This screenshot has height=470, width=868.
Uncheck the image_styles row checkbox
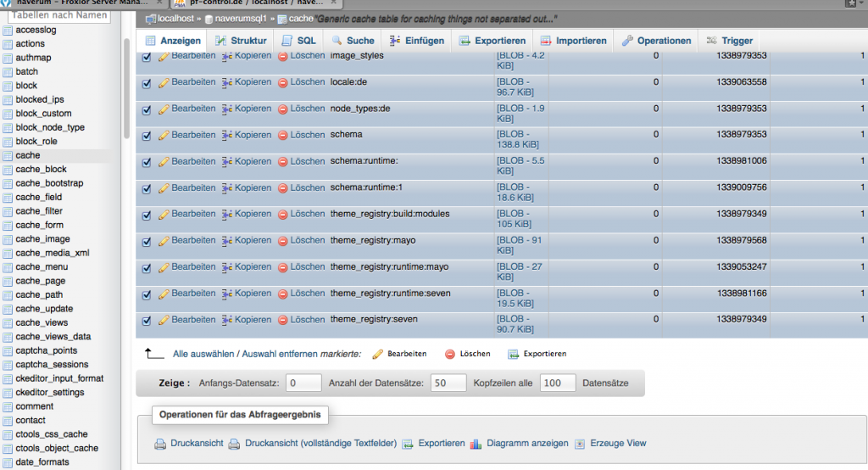(147, 57)
